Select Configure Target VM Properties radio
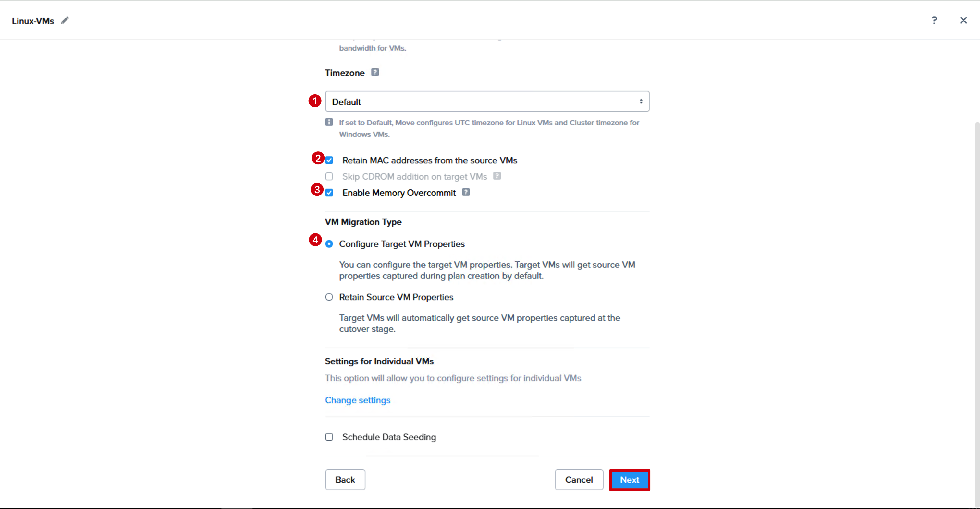Image resolution: width=980 pixels, height=509 pixels. pyautogui.click(x=329, y=244)
